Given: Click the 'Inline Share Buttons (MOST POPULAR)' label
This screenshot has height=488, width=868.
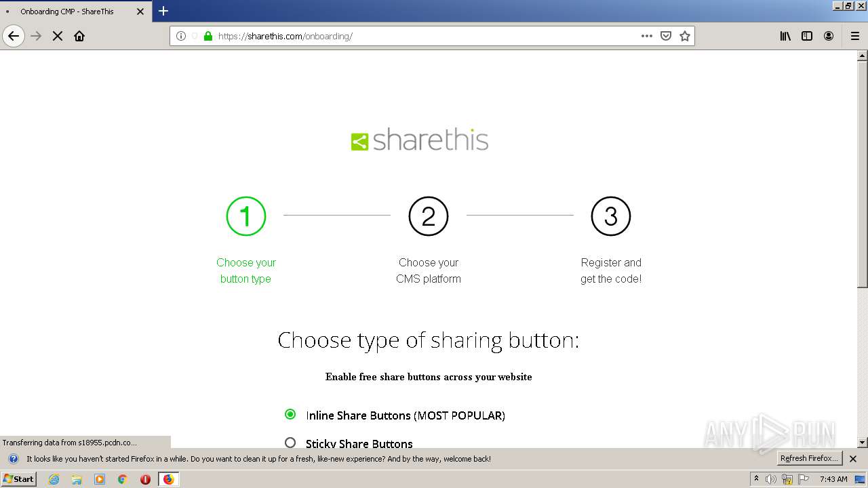Looking at the screenshot, I should [x=406, y=415].
